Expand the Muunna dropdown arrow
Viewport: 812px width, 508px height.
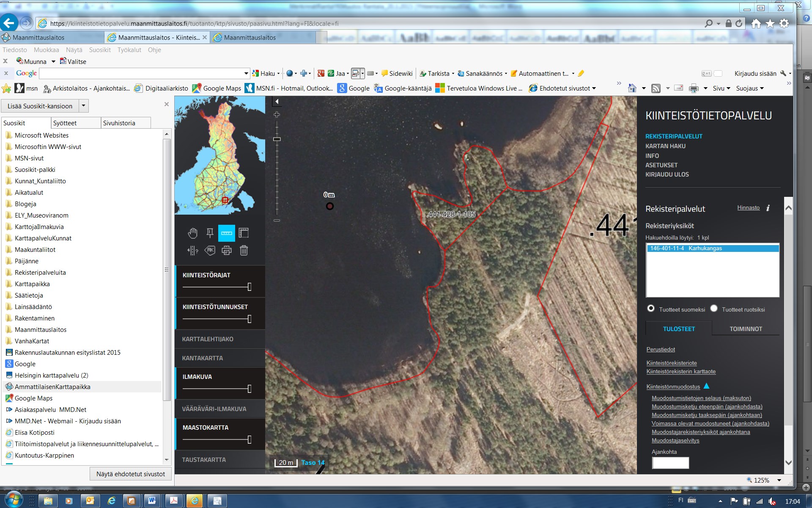53,62
